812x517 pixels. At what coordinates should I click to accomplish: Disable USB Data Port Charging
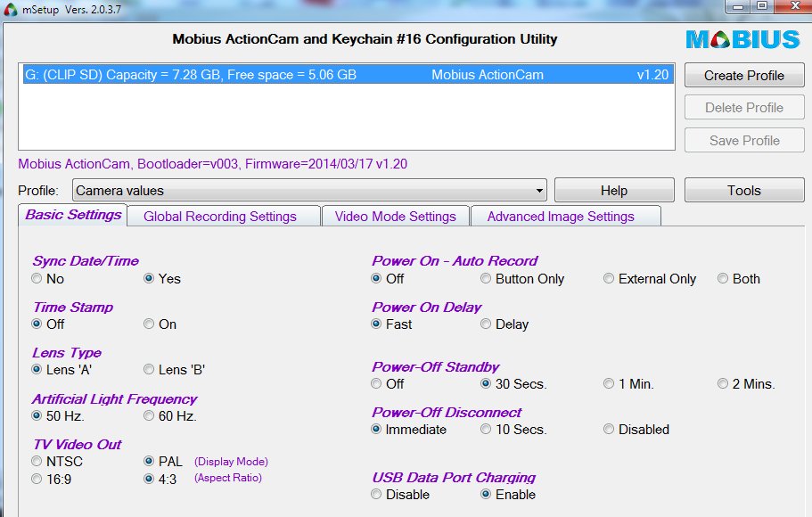tap(376, 495)
